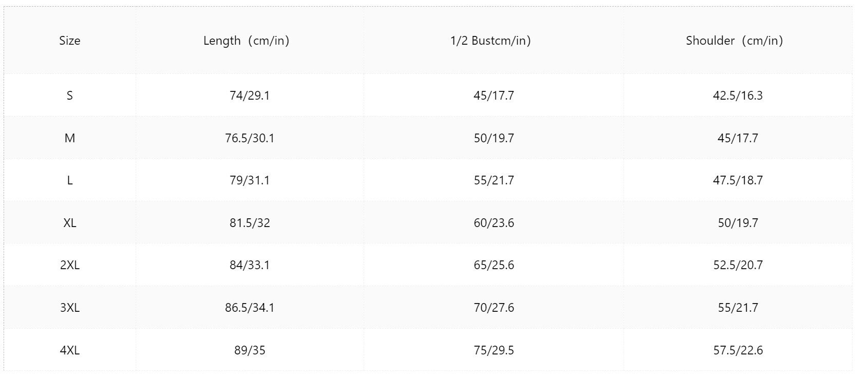Screen dimensions: 868x376
Task: Click the L size row label
Action: click(70, 180)
